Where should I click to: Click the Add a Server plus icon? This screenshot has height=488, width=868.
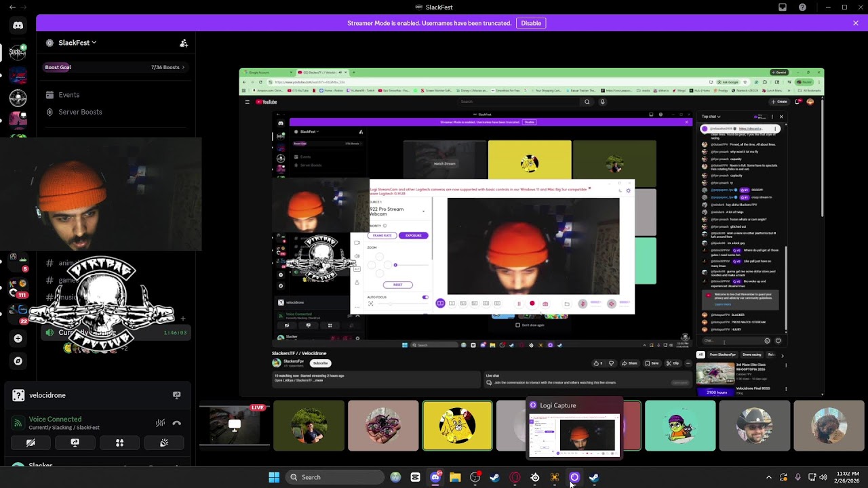click(18, 338)
